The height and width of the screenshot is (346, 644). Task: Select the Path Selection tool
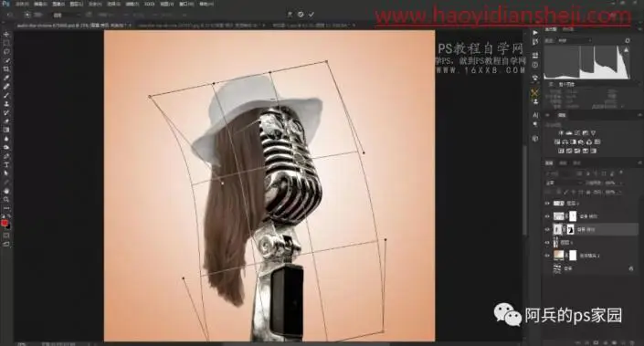tap(6, 173)
